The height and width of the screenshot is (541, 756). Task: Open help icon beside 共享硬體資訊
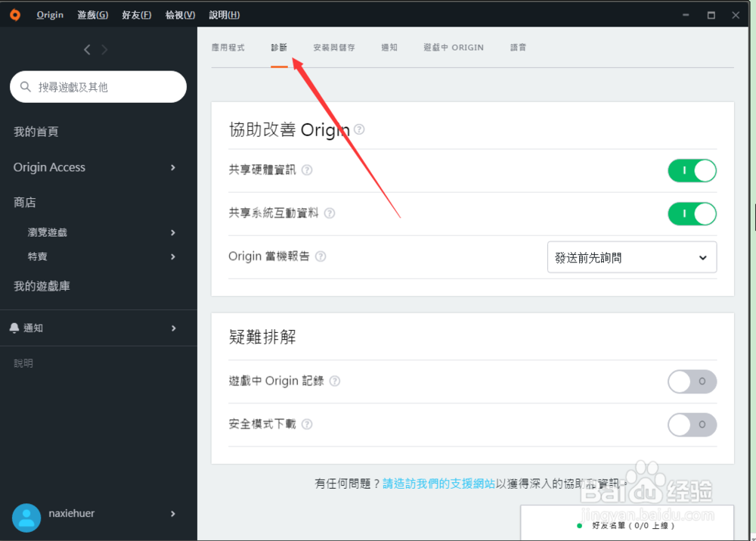307,170
